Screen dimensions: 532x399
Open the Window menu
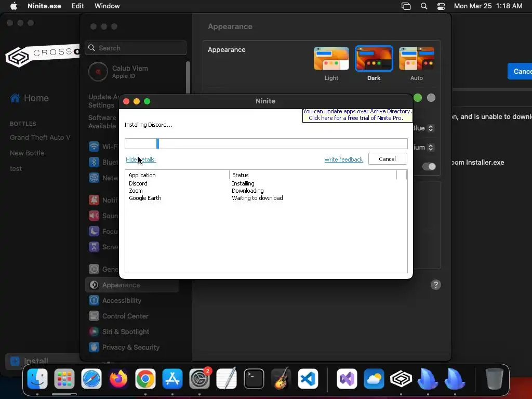(x=107, y=6)
